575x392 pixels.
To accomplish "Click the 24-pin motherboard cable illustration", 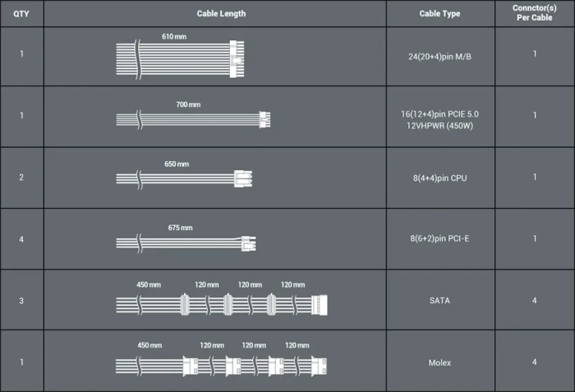I will coord(180,58).
